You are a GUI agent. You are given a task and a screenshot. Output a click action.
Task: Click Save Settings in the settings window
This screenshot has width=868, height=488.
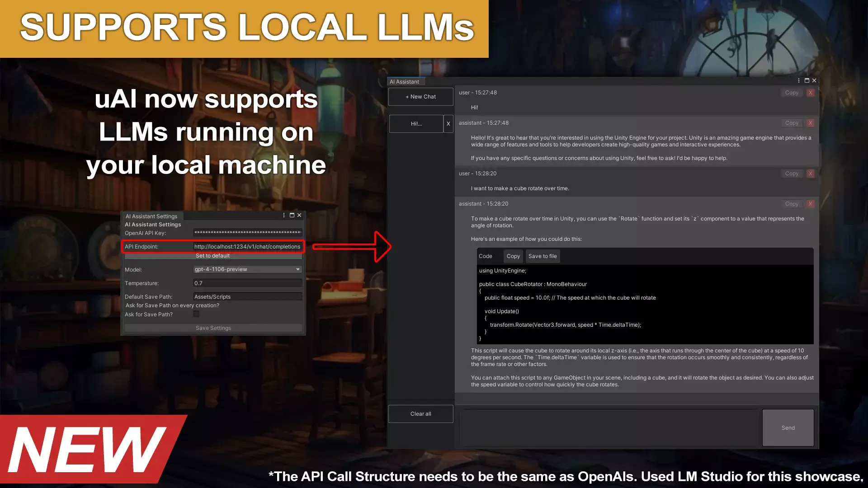click(213, 328)
